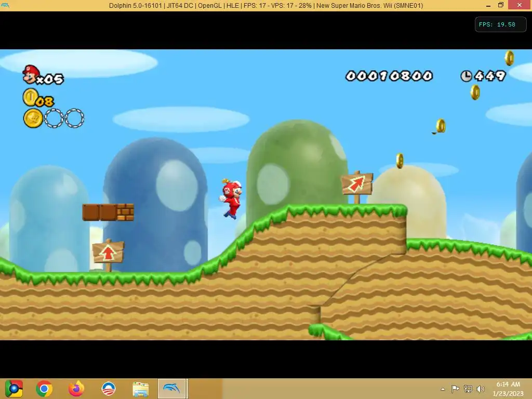Image resolution: width=532 pixels, height=399 pixels.
Task: Select the Dolphin emulator taskbar button
Action: [x=171, y=389]
